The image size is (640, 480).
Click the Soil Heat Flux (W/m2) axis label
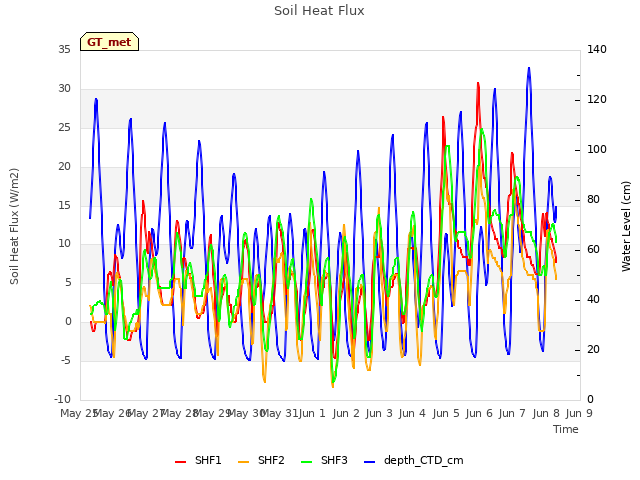14,226
